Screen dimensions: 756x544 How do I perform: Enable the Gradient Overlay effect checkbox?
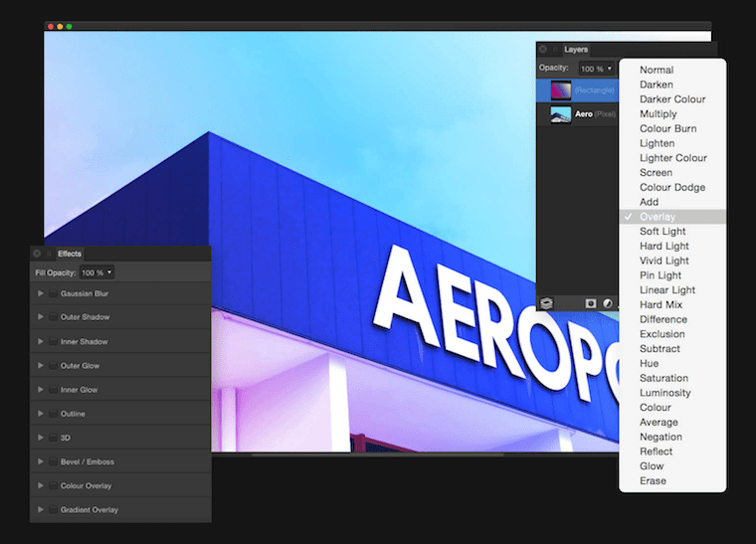coord(53,510)
